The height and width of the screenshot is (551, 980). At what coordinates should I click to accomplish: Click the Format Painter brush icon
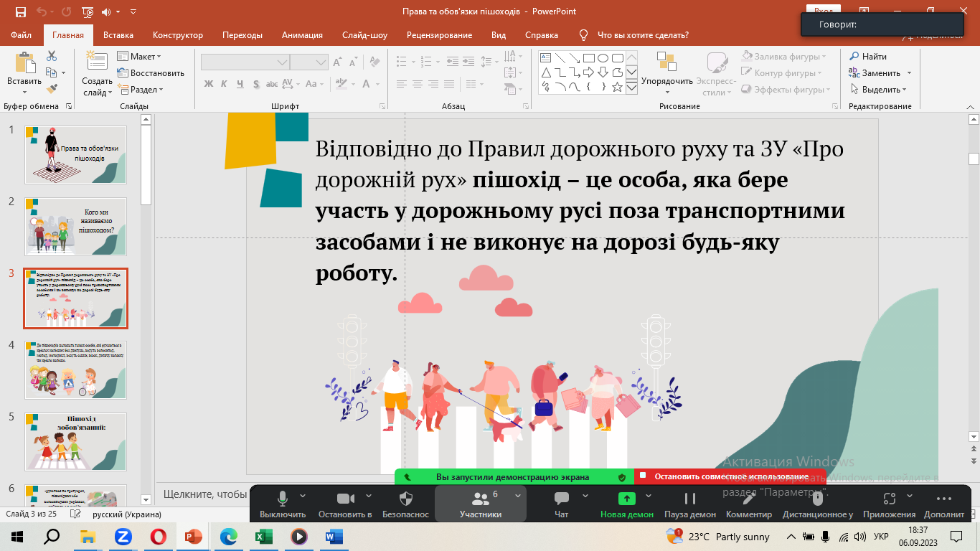pos(52,88)
